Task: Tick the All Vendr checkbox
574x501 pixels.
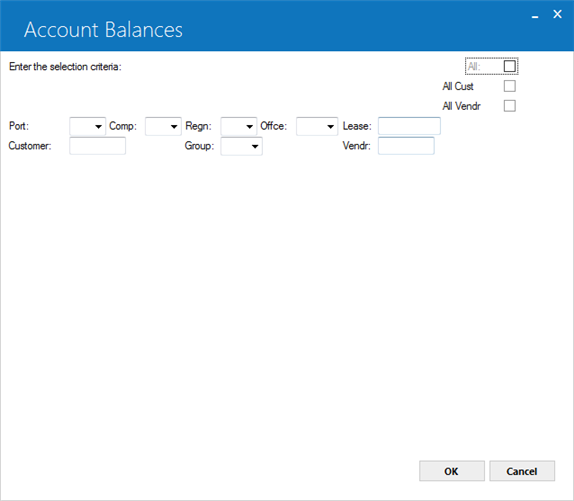Action: (510, 106)
